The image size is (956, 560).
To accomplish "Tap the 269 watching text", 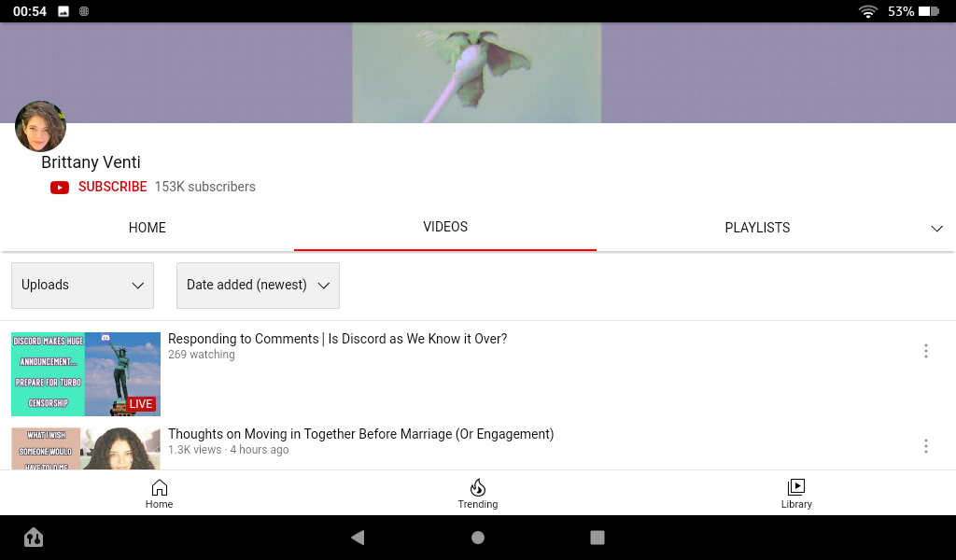I will 202,355.
